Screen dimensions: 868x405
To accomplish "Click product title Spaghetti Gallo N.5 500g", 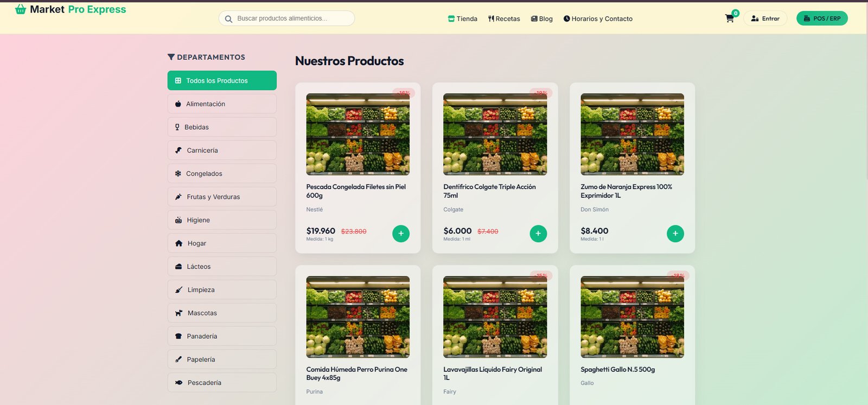I will click(618, 369).
